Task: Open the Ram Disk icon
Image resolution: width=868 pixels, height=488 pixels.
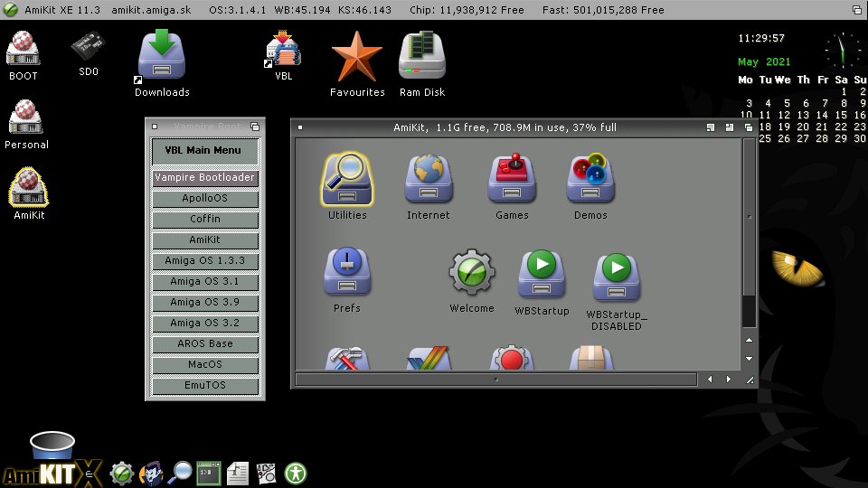Action: [422, 55]
